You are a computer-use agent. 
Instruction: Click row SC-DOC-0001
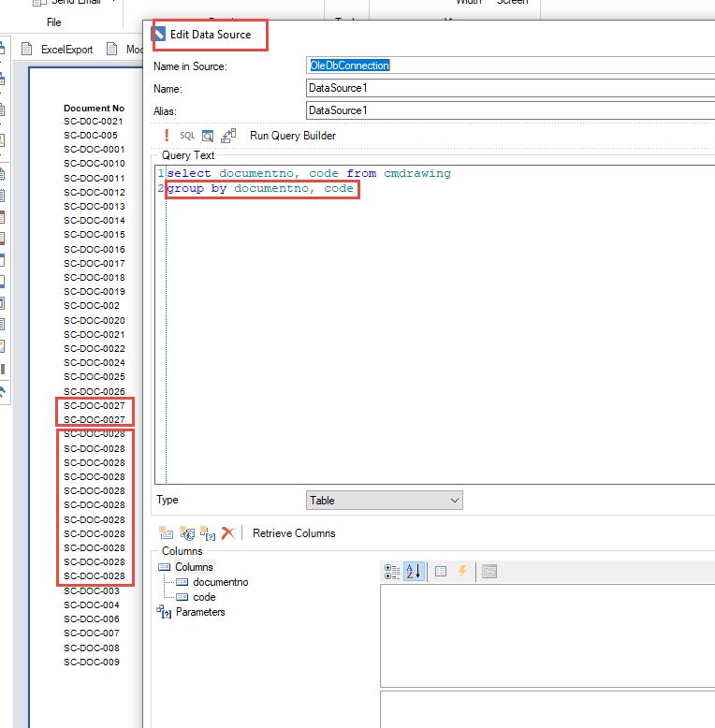(x=95, y=150)
